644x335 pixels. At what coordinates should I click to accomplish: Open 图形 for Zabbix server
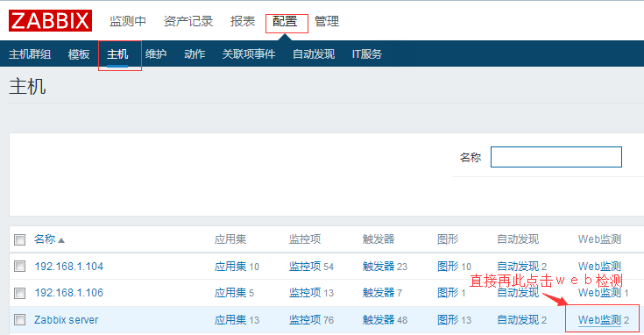(x=448, y=320)
